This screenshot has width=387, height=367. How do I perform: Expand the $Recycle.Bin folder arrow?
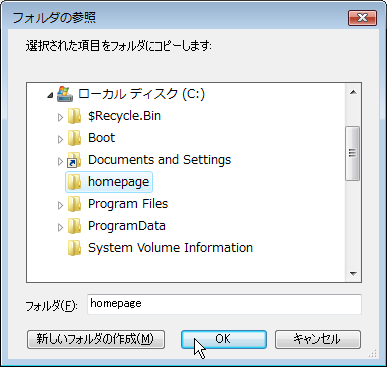click(x=60, y=117)
